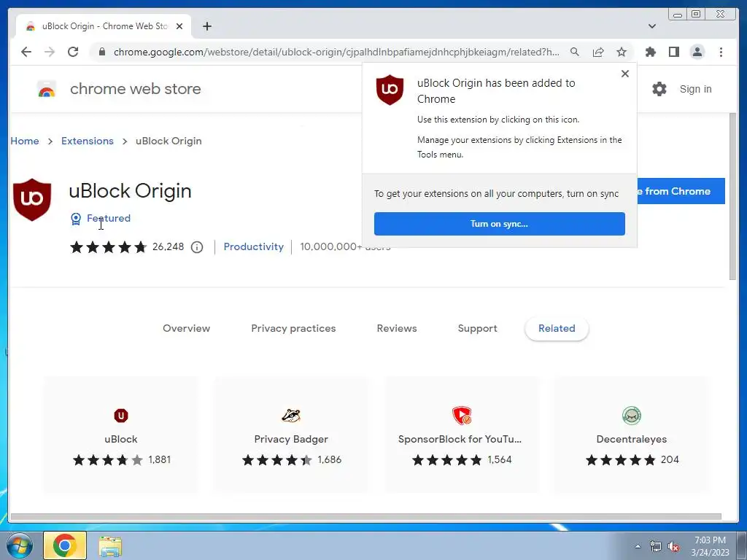747x560 pixels.
Task: Click the Remove from Chrome button
Action: (x=681, y=191)
